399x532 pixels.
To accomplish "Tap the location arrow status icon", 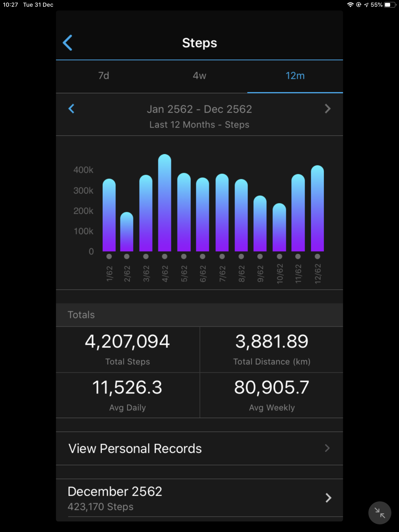I will 366,5.
